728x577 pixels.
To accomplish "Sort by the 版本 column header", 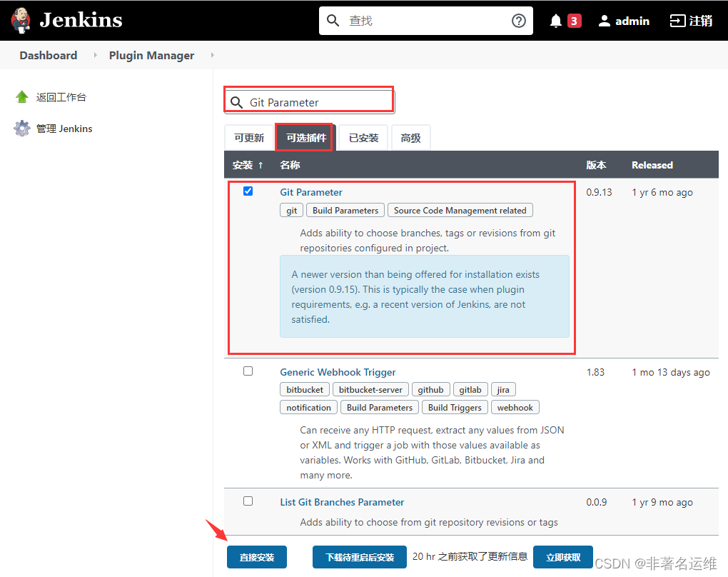I will tap(596, 165).
